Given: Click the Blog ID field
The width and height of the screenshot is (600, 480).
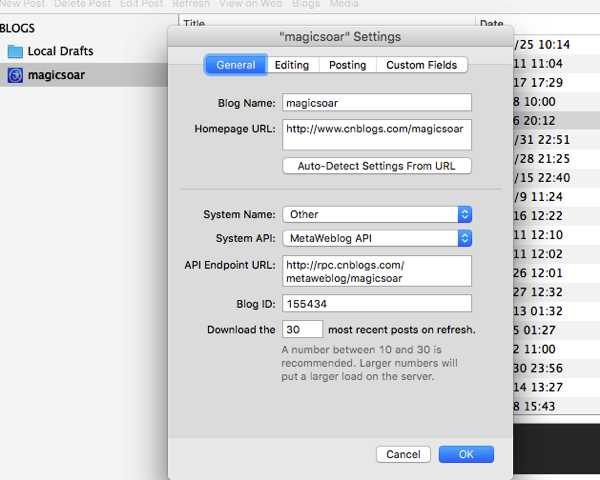Looking at the screenshot, I should point(377,304).
